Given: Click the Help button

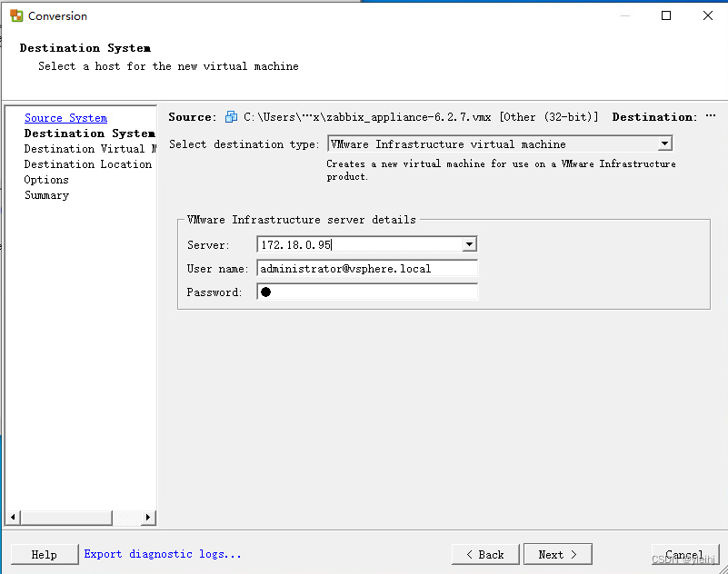Looking at the screenshot, I should click(45, 554).
